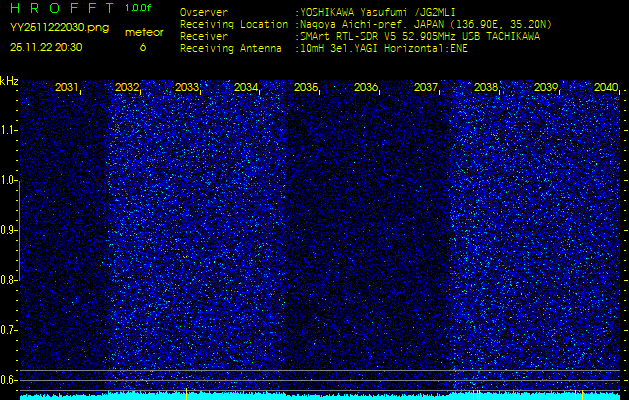Click the 2037 time marker
Screen dimensions: 629x400
pyautogui.click(x=426, y=87)
